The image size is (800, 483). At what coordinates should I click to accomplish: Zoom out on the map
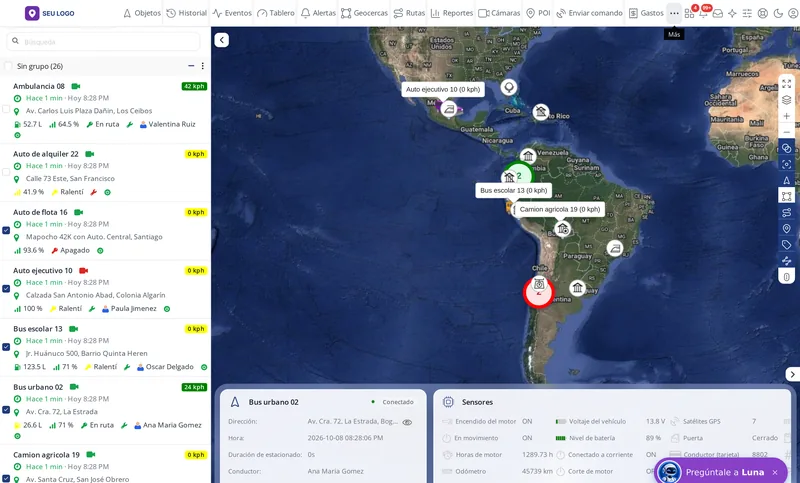pyautogui.click(x=787, y=132)
